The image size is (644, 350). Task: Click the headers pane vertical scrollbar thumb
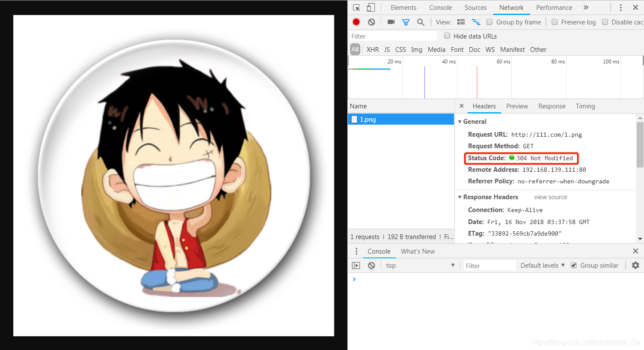coord(640,144)
